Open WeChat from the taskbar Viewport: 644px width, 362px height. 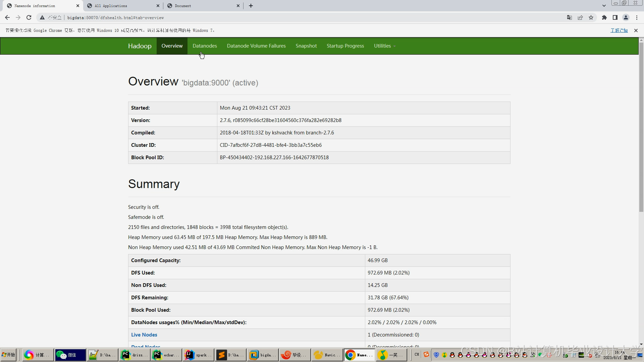tap(70, 355)
